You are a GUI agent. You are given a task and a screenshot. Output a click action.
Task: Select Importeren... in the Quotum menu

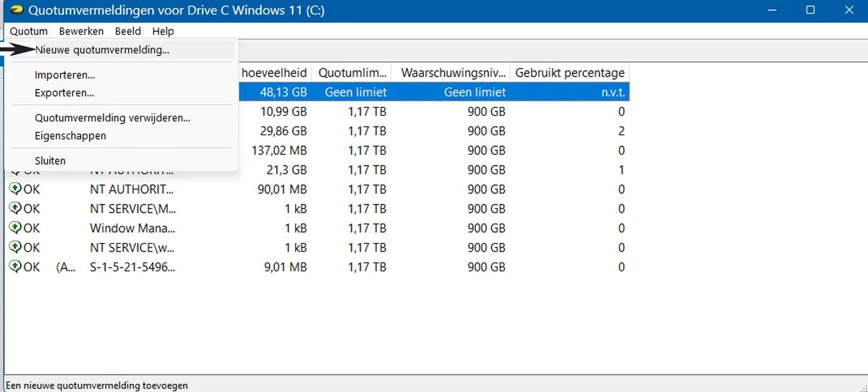click(x=64, y=74)
